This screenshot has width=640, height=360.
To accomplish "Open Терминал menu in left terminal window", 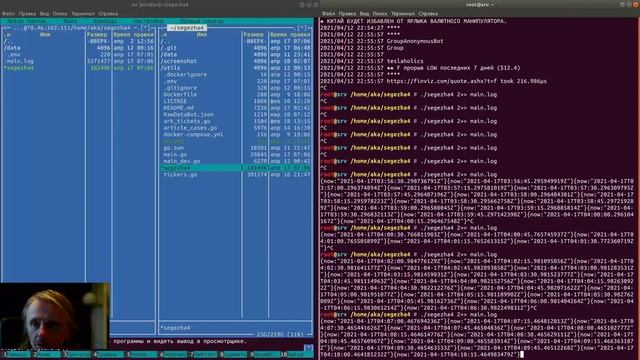I will click(x=83, y=13).
